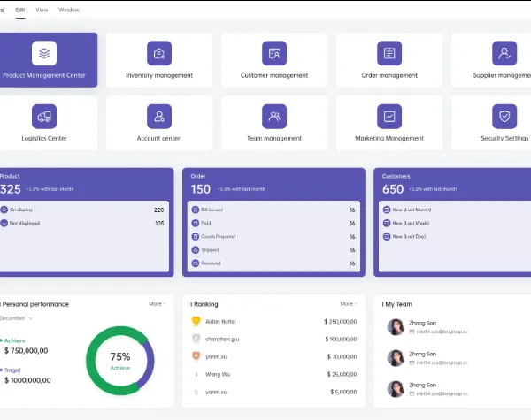Click the silver badge beside shanzhen.giu
Screen dimensions: 531x420
click(196, 339)
